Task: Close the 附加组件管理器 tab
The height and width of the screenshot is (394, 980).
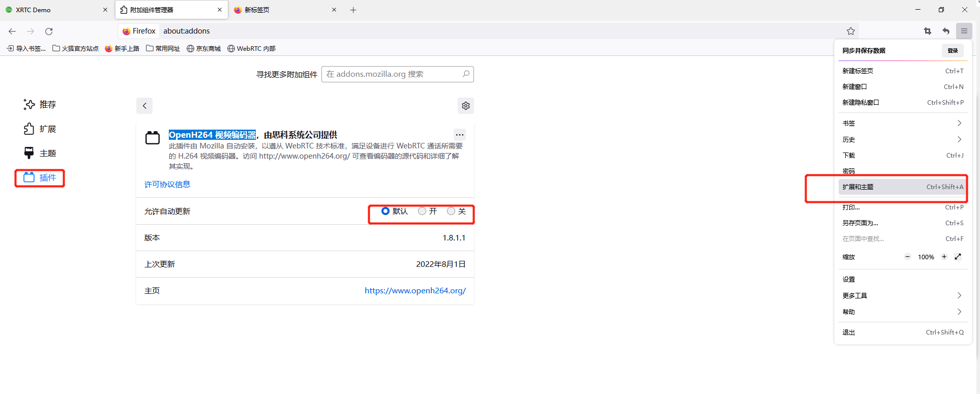Action: (x=220, y=10)
